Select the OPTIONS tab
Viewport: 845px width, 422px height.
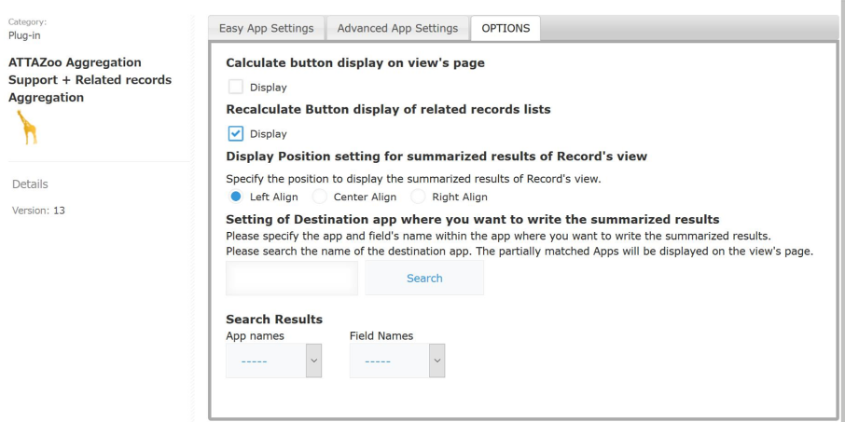(x=505, y=28)
